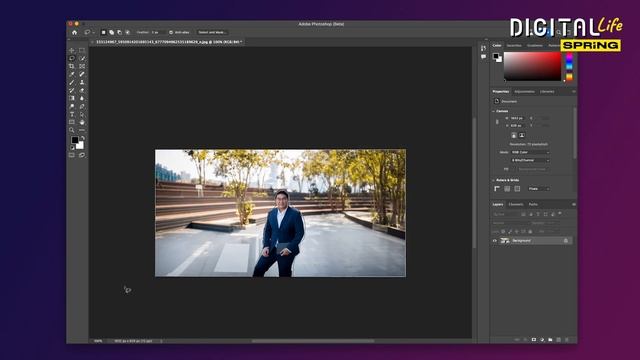Select the Rectangle shape tool
This screenshot has width=640, height=360.
pos(72,122)
